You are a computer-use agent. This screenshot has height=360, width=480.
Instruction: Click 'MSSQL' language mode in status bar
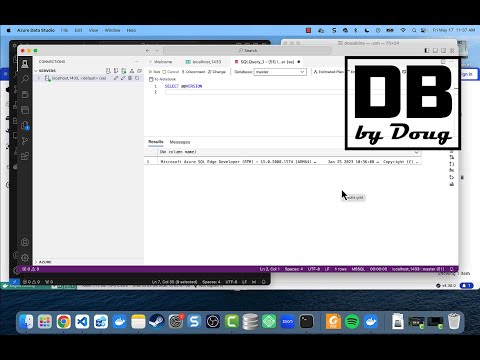pyautogui.click(x=358, y=269)
